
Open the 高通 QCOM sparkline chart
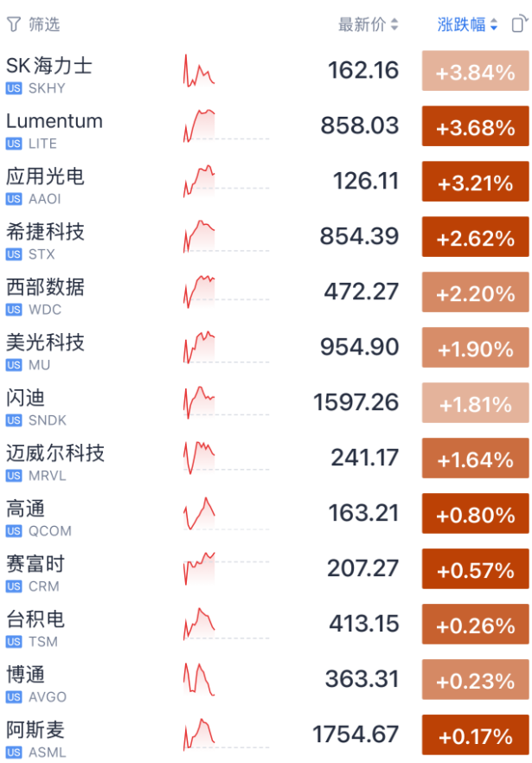coord(199,513)
